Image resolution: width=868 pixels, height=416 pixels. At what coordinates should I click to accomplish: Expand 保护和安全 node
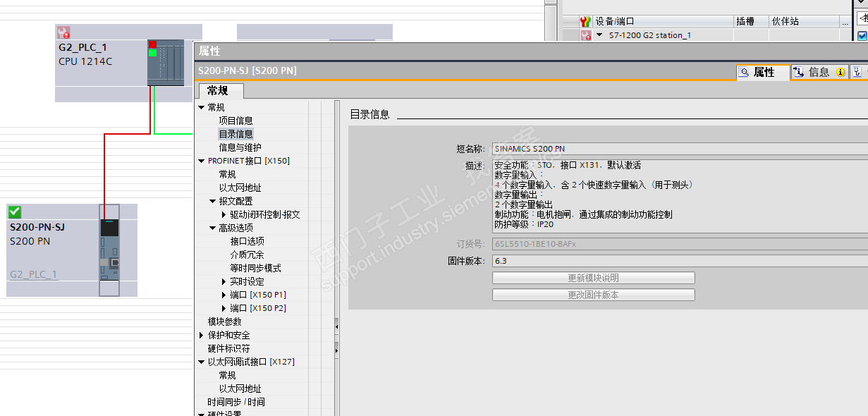pos(202,335)
